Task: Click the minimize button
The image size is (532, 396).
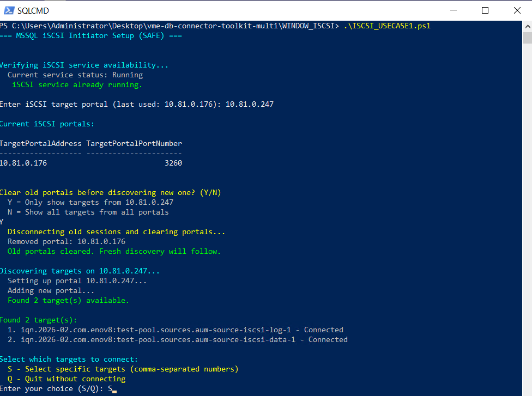Action: (454, 10)
